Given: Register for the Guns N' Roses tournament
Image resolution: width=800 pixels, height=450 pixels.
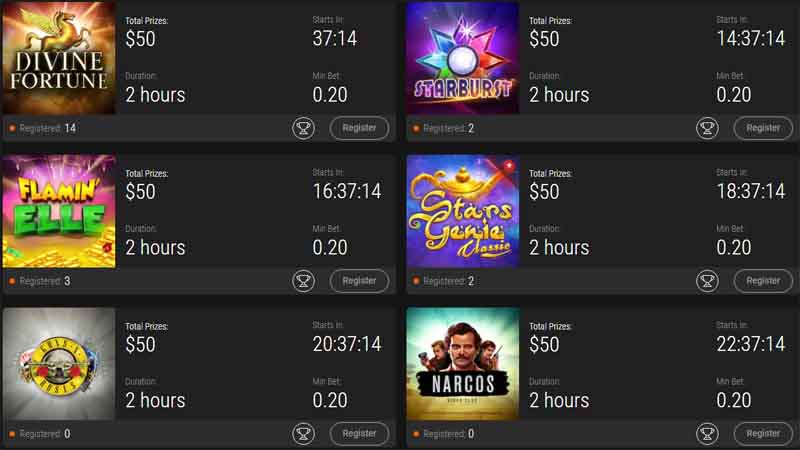Looking at the screenshot, I should click(359, 433).
